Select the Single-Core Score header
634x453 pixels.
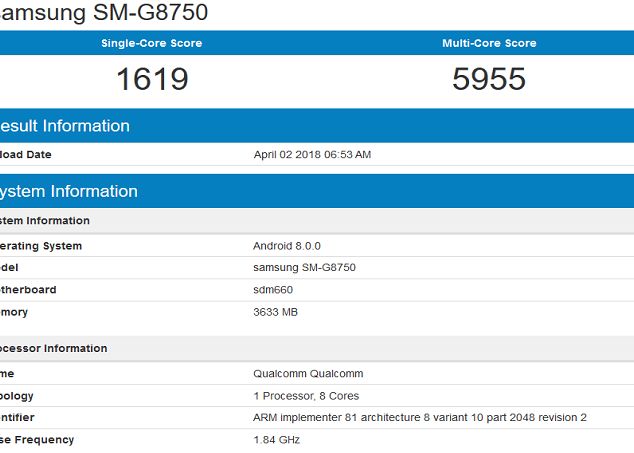coord(151,43)
